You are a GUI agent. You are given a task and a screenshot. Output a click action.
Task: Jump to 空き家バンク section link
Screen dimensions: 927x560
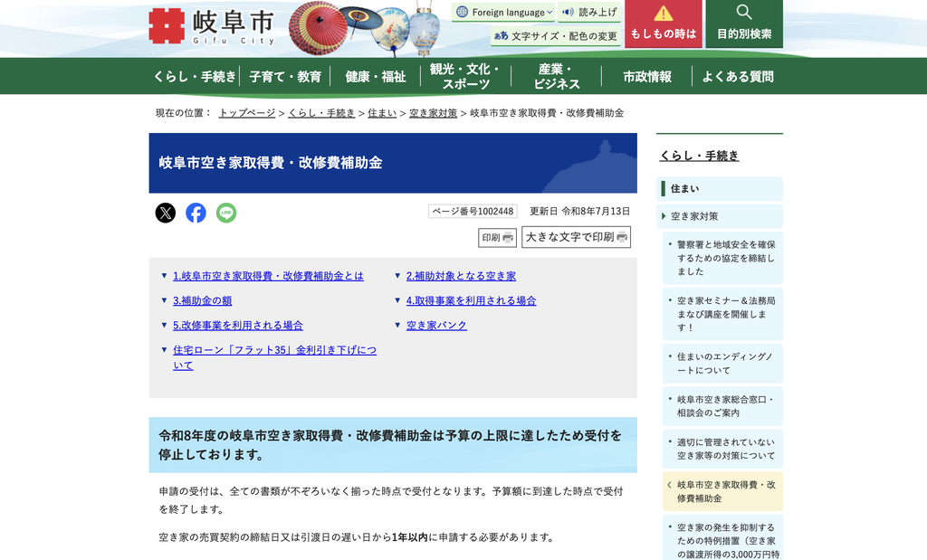tap(436, 326)
